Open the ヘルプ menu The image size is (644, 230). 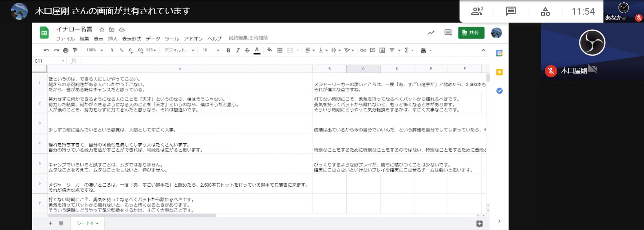click(x=214, y=39)
